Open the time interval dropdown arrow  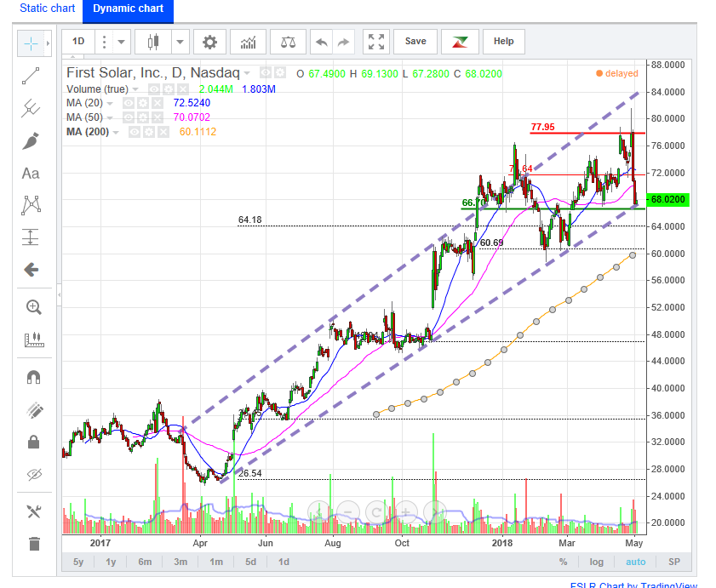point(122,42)
